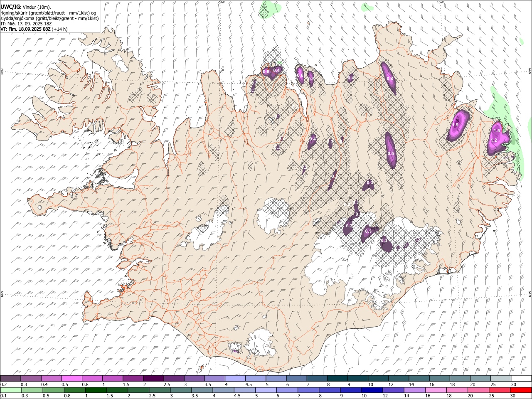The width and height of the screenshot is (532, 399).
Task: Select the green 0.5 rain legend swatch
Action: [53, 390]
